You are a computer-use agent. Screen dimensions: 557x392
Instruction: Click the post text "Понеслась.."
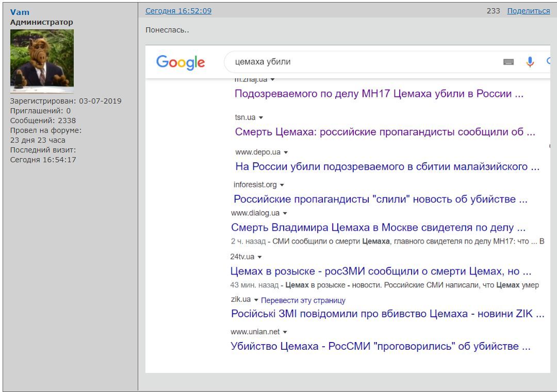click(x=167, y=30)
